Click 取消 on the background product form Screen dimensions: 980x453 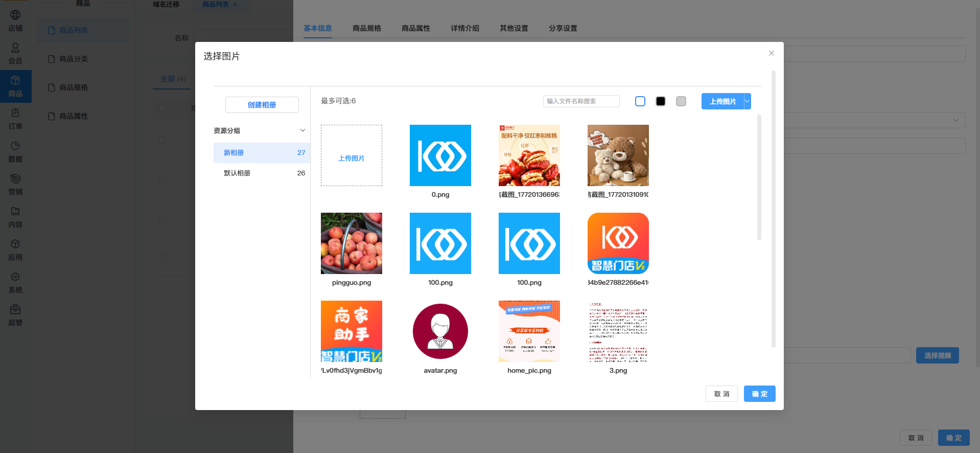916,438
